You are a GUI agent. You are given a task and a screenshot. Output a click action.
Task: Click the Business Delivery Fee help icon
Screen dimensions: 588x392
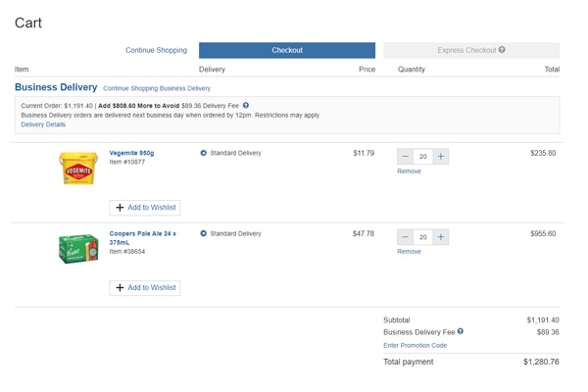click(x=461, y=331)
